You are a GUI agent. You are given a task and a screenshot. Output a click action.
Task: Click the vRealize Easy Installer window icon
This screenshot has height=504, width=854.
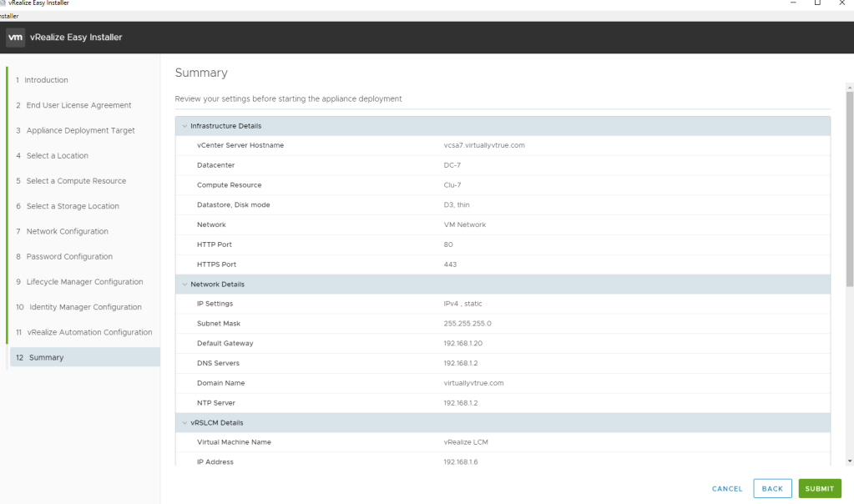pyautogui.click(x=3, y=4)
